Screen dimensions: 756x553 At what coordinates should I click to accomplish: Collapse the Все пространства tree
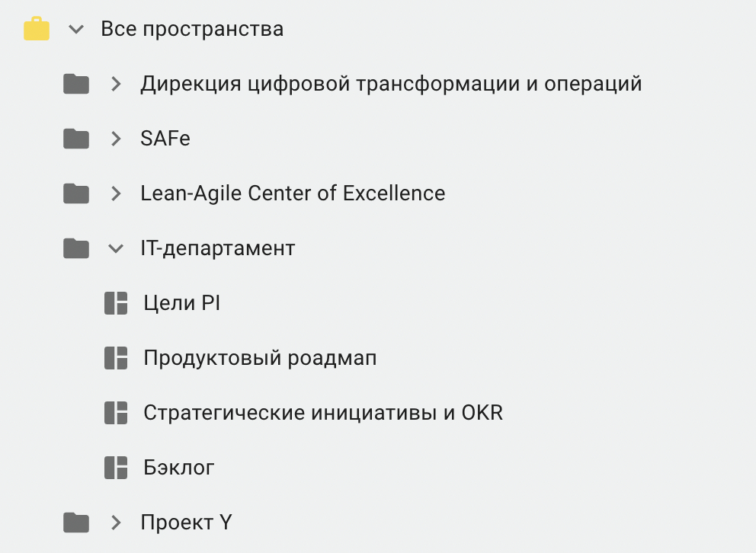tap(75, 30)
